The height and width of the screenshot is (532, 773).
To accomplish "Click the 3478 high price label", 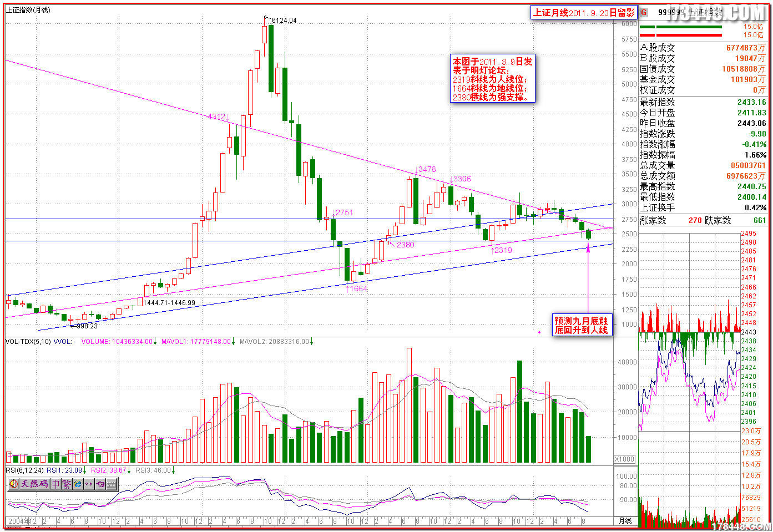I will click(x=427, y=169).
